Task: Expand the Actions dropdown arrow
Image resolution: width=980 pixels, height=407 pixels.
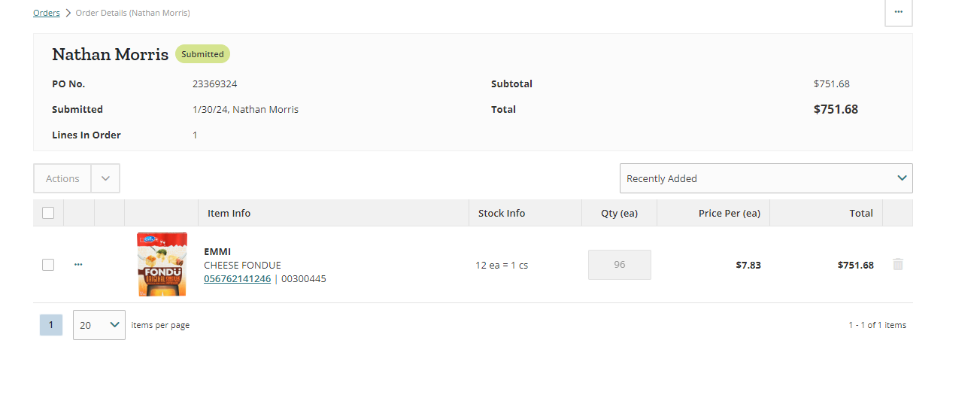Action: click(105, 178)
